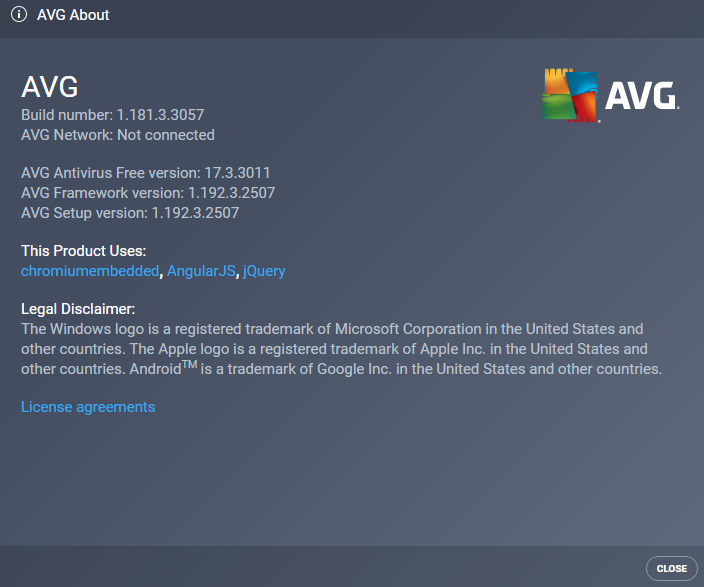Click the AVG Network: Not connected line
The height and width of the screenshot is (587, 704).
[x=118, y=135]
